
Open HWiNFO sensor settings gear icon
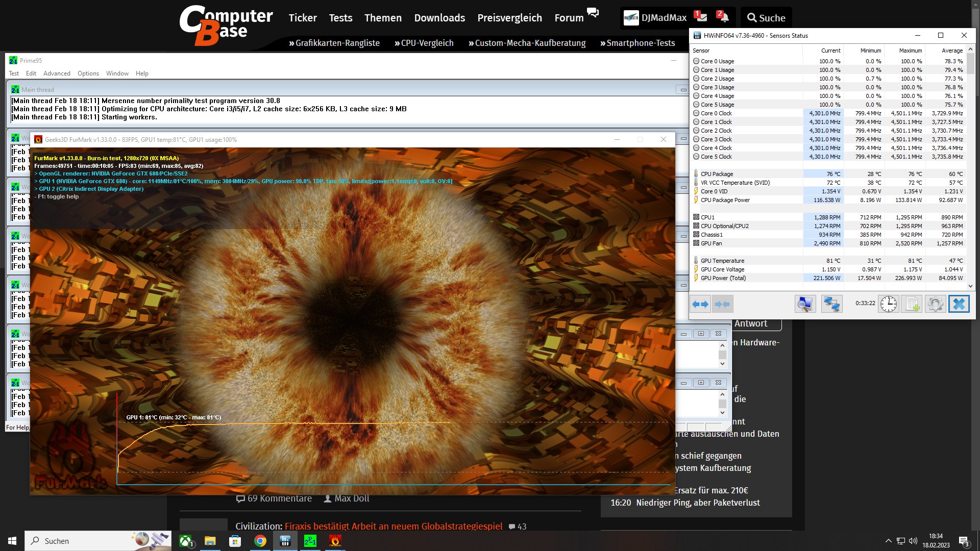[x=935, y=305]
